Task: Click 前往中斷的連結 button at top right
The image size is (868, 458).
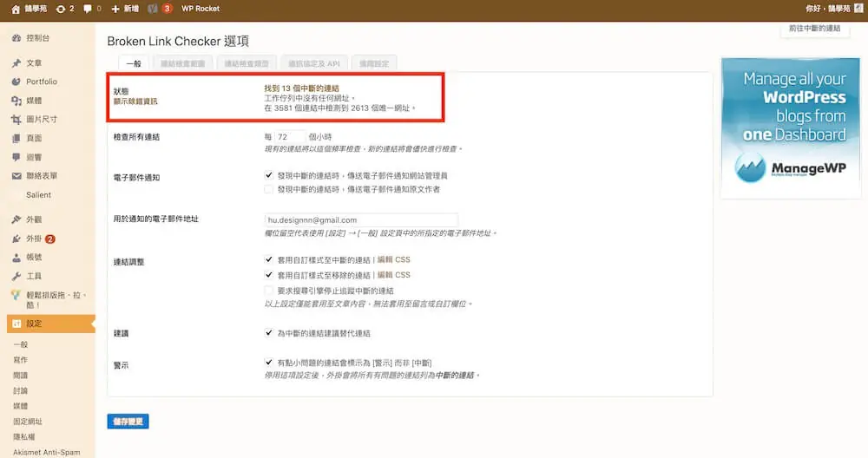Action: 814,29
